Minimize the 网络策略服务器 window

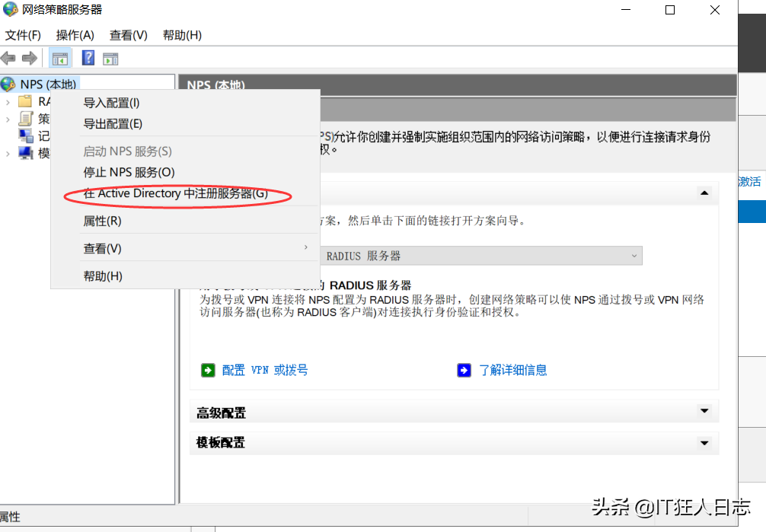[626, 10]
